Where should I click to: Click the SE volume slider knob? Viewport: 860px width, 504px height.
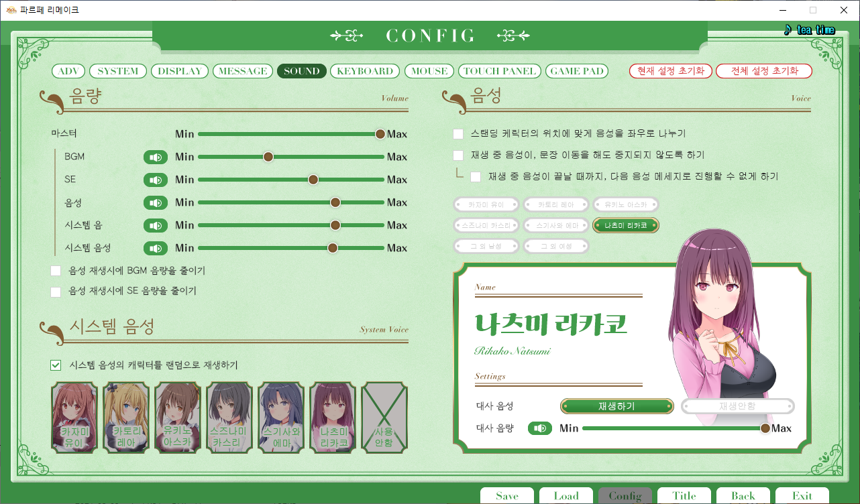point(313,180)
